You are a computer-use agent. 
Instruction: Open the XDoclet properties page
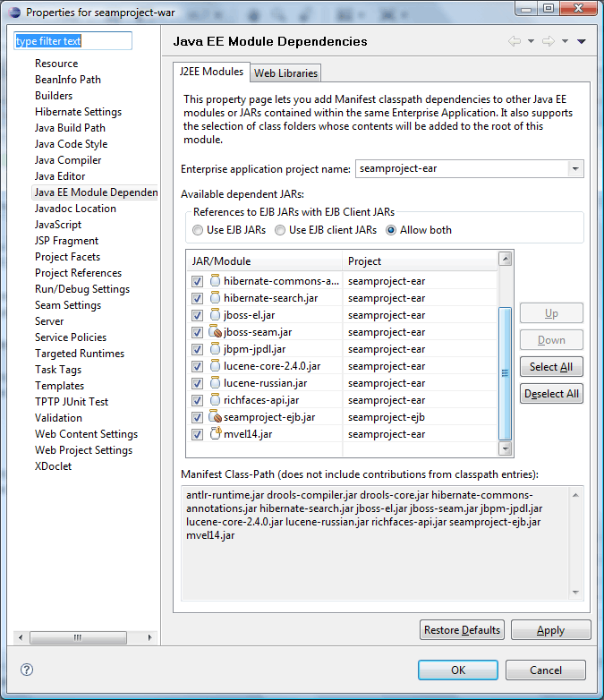53,466
